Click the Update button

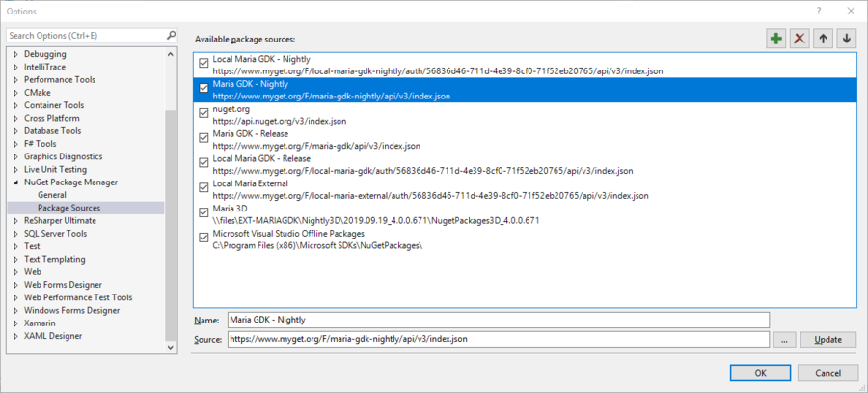pos(828,340)
